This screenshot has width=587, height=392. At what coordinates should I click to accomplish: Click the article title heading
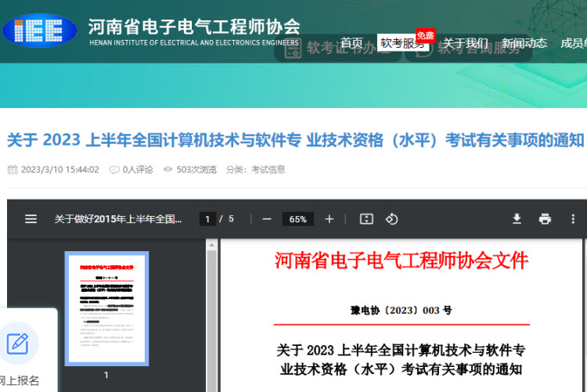(295, 140)
